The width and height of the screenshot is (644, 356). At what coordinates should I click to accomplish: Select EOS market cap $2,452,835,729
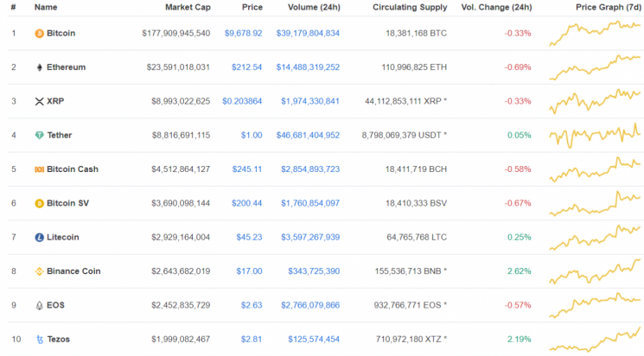(181, 306)
